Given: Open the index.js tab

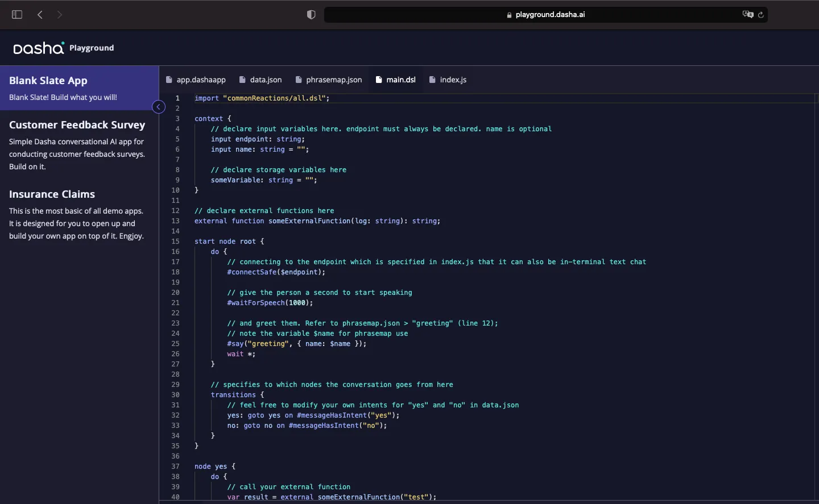Looking at the screenshot, I should (x=448, y=80).
